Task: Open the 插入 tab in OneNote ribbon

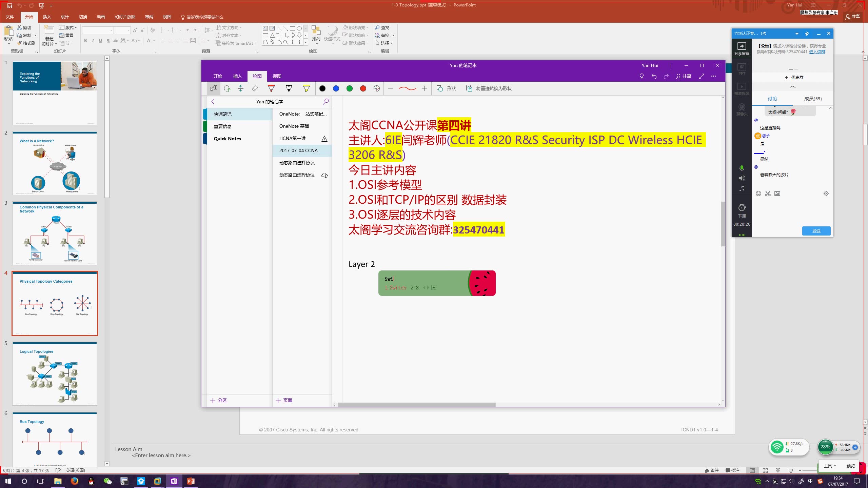Action: click(x=237, y=76)
